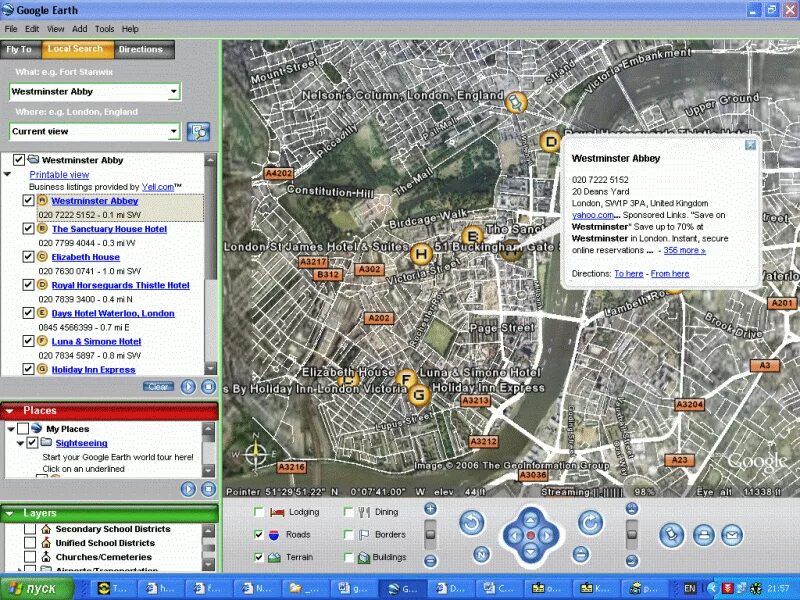Click '356 more' link in balloon
The width and height of the screenshot is (800, 600).
click(x=684, y=250)
